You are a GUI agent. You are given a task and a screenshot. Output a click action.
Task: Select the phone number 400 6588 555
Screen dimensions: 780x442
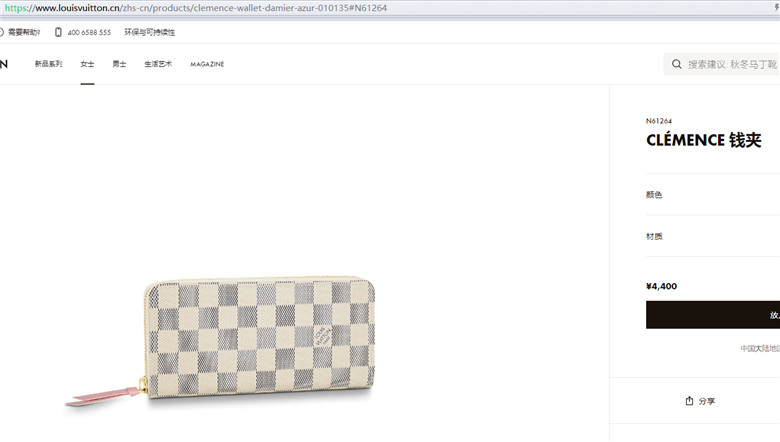[89, 32]
